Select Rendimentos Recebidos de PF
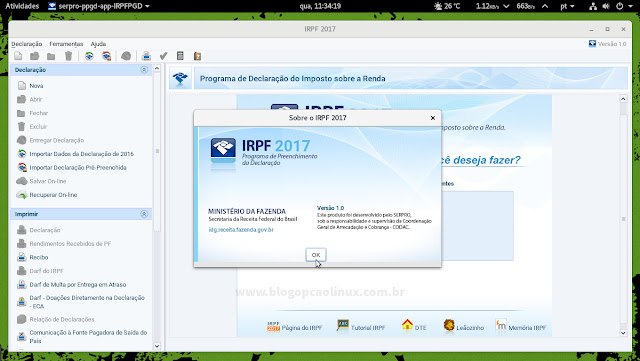 point(70,244)
